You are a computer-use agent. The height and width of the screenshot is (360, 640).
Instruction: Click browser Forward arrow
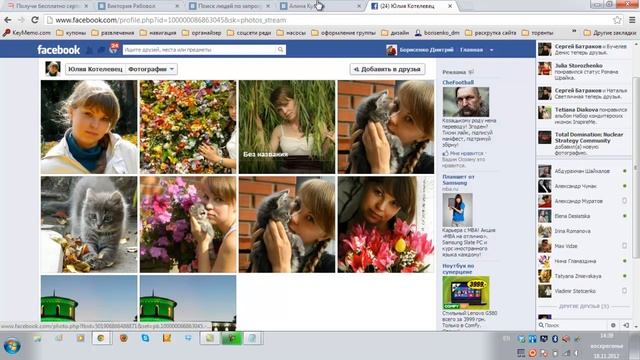tap(21, 20)
